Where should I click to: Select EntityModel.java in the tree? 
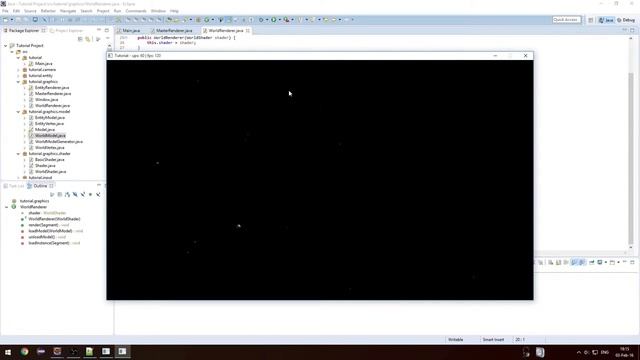pyautogui.click(x=49, y=118)
